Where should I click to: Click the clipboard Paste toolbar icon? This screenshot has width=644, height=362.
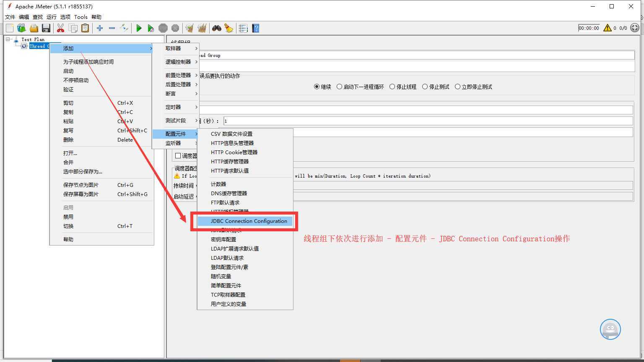85,28
